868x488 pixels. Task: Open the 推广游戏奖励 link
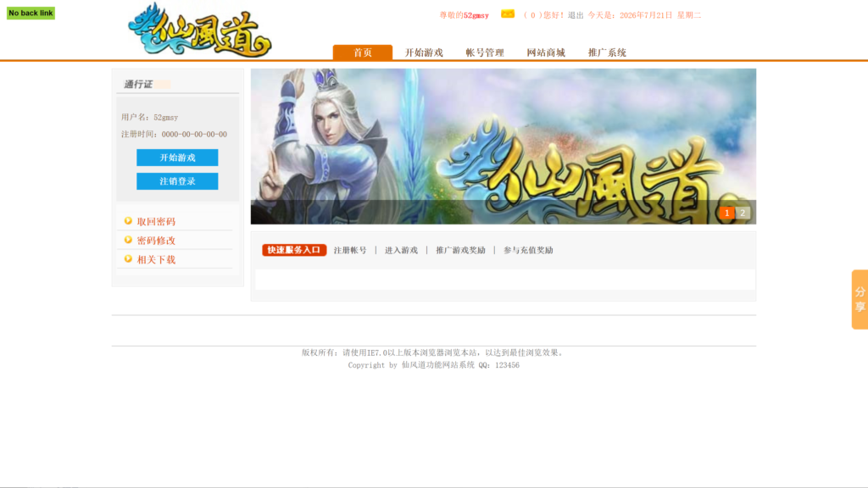[460, 250]
